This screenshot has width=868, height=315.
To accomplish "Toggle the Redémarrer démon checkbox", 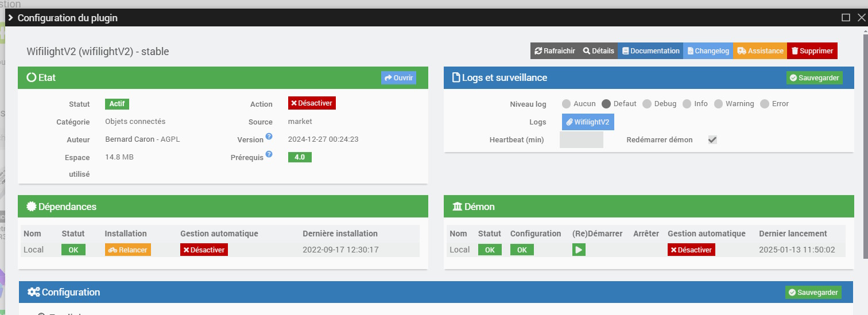I will pyautogui.click(x=712, y=140).
